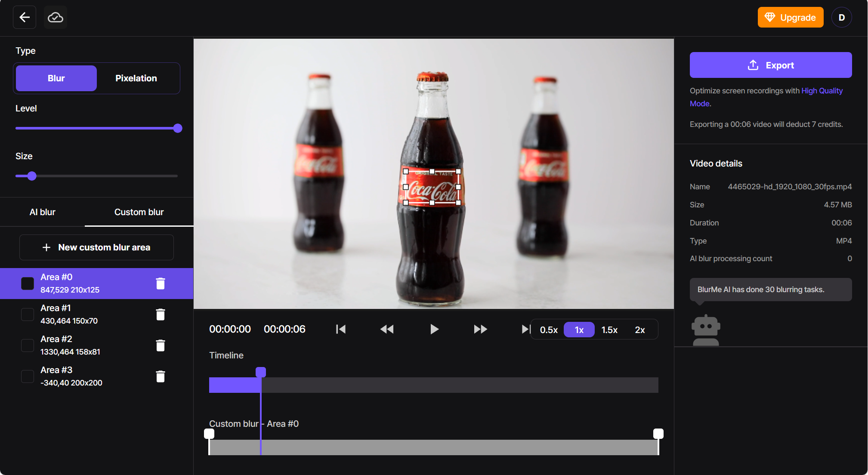Viewport: 868px width, 475px height.
Task: Export the video
Action: (771, 65)
